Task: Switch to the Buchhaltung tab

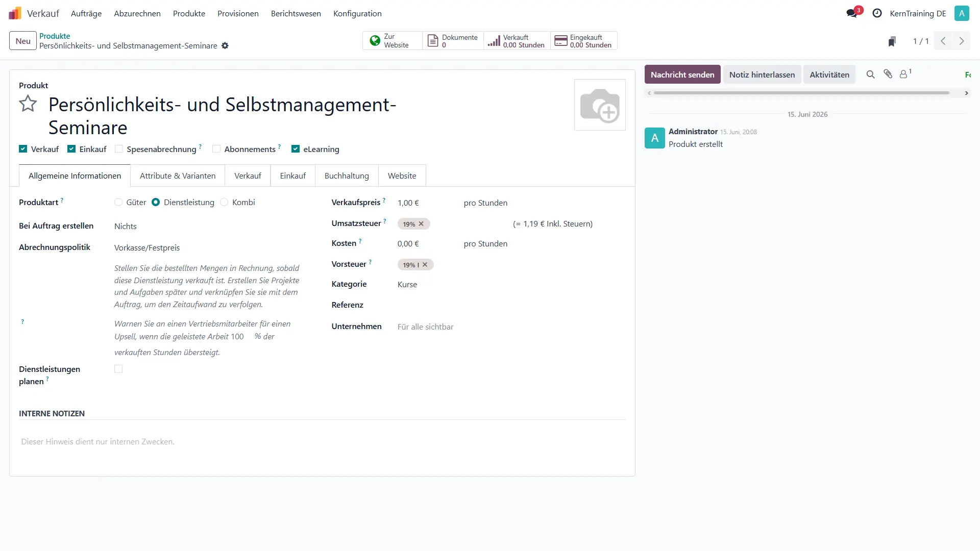Action: click(347, 176)
